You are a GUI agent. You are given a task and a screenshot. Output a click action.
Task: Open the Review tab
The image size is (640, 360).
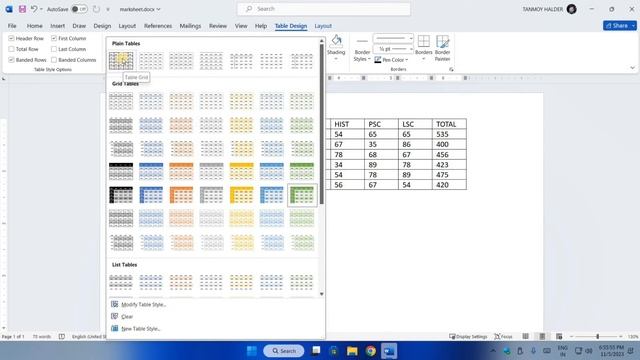tap(218, 26)
